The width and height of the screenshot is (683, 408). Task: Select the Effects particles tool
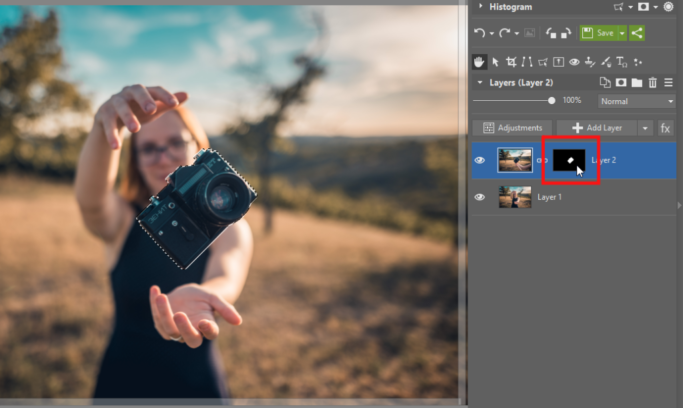tap(638, 62)
